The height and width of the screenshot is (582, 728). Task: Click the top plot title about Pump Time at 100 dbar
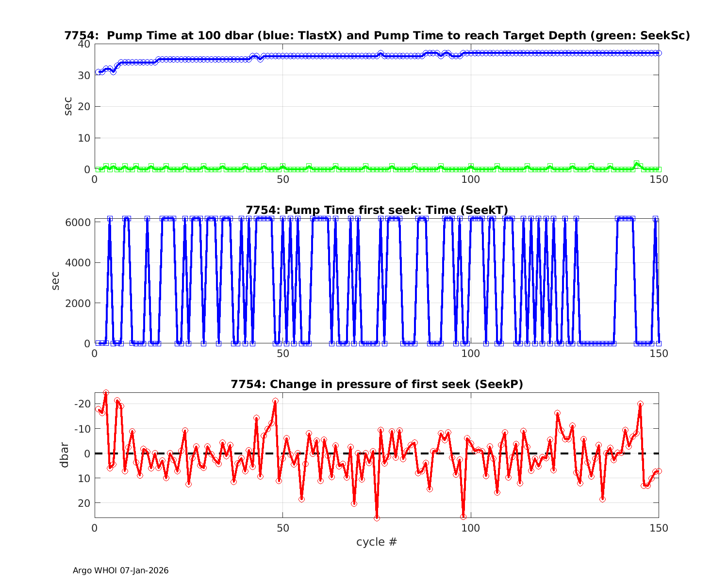[377, 35]
